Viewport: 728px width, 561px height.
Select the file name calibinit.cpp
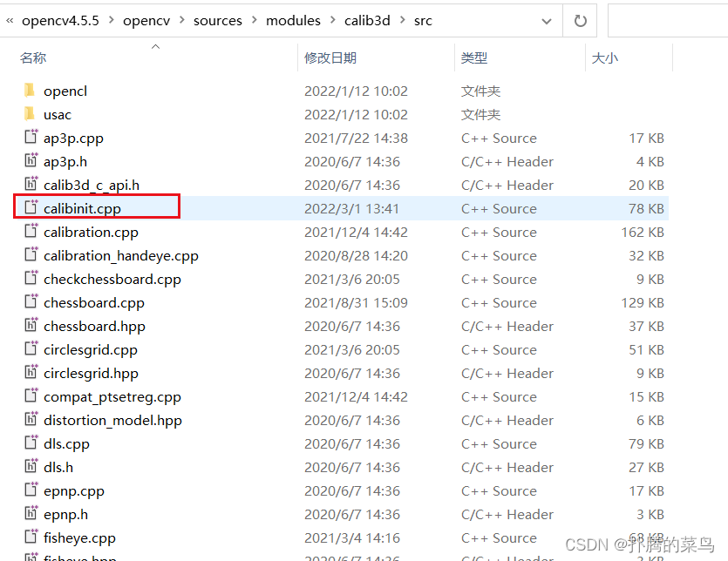(x=82, y=209)
